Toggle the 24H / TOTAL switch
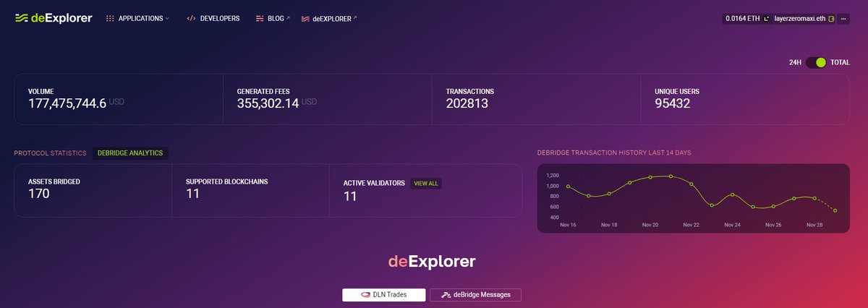Screen dimensions: 868x308 point(816,63)
